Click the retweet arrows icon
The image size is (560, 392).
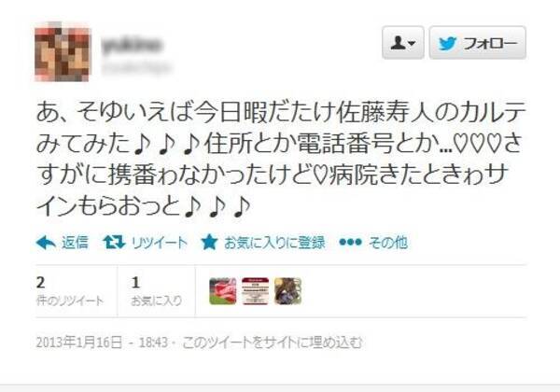point(114,243)
